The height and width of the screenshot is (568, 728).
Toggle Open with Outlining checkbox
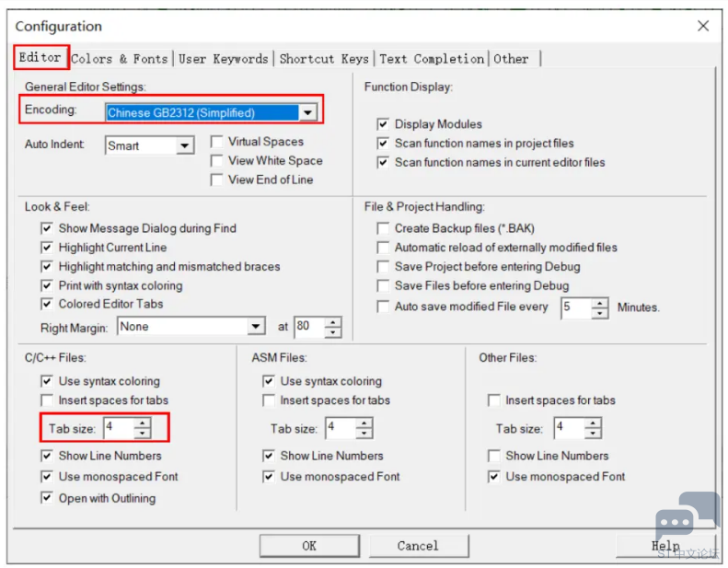point(46,498)
